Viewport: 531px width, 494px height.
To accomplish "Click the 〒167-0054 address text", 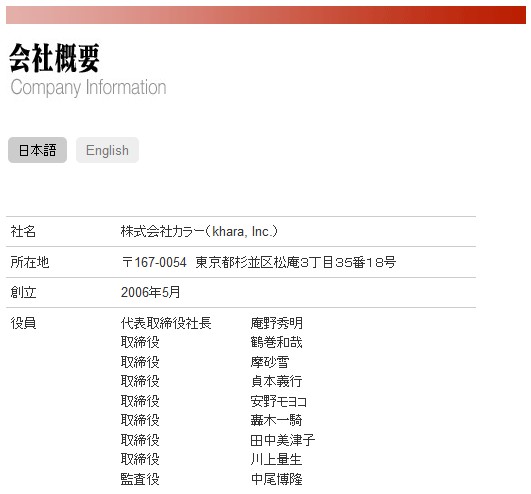I will [259, 262].
